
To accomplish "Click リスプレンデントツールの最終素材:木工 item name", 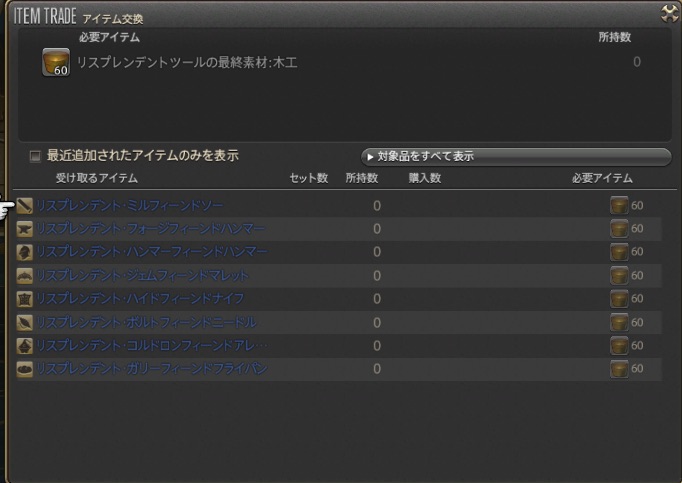I will pyautogui.click(x=187, y=62).
